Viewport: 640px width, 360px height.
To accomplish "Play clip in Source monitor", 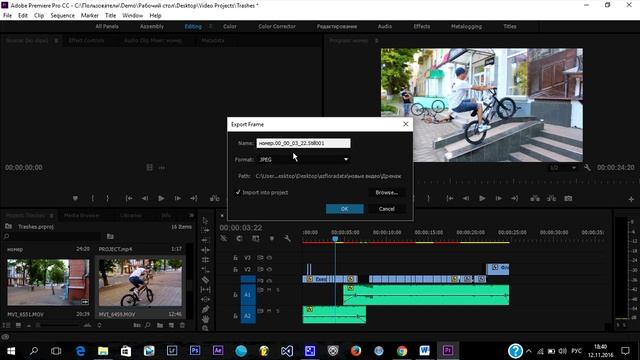I will click(x=161, y=198).
